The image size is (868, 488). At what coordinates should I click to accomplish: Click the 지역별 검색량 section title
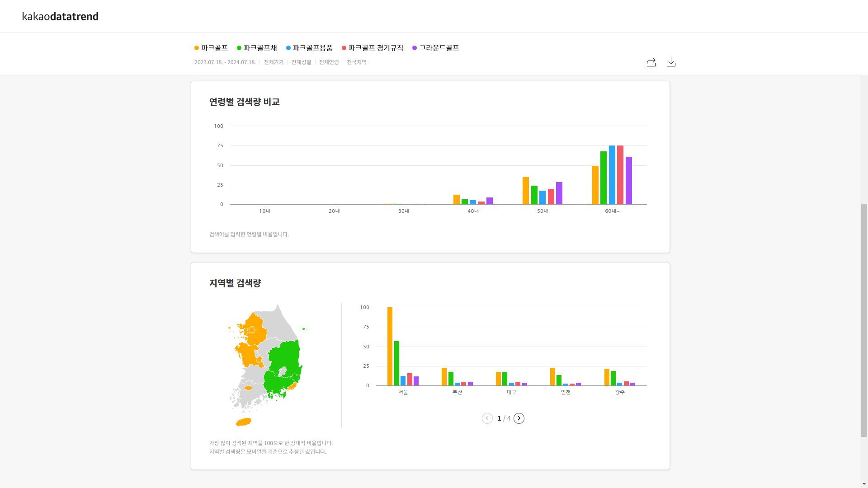point(236,283)
